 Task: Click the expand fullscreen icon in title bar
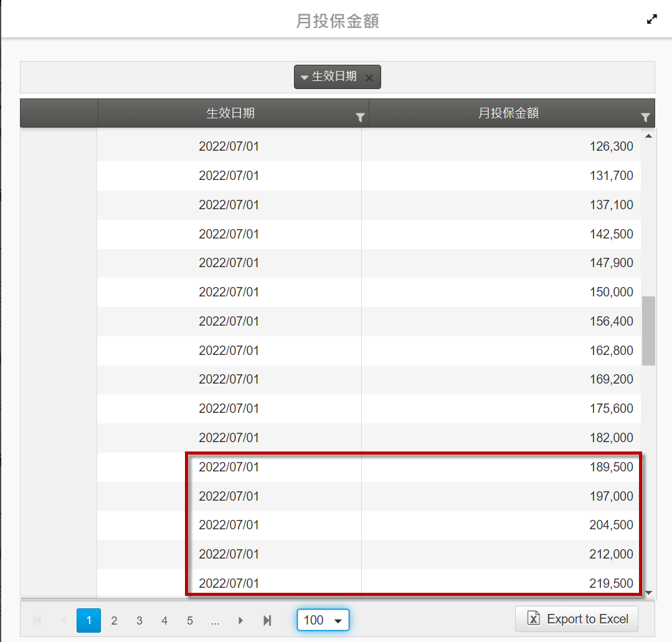[x=652, y=19]
